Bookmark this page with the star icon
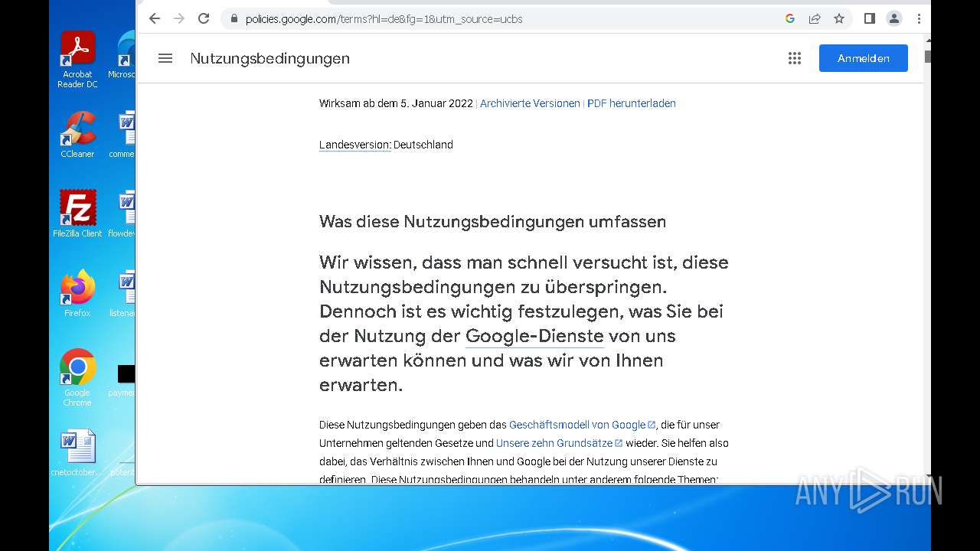Viewport: 980px width, 551px height. 839,18
